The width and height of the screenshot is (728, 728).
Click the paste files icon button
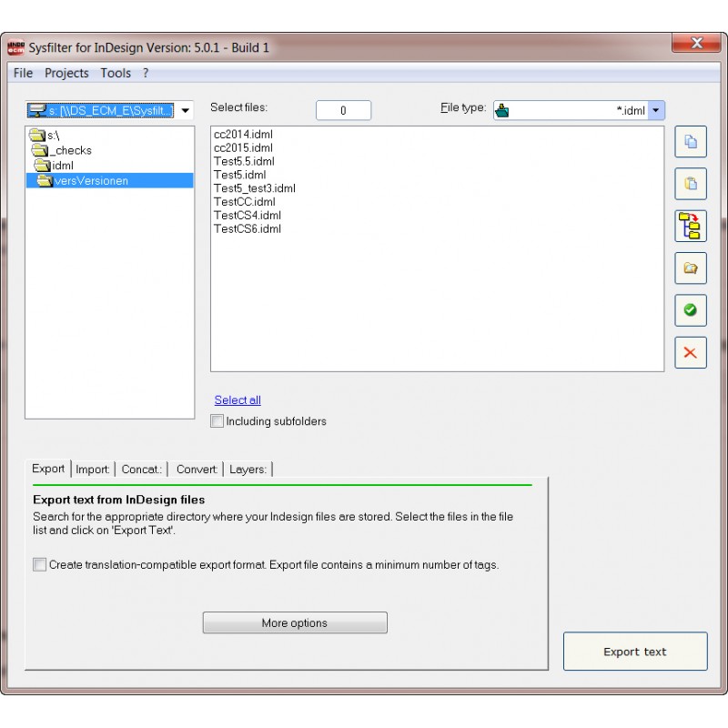(691, 184)
